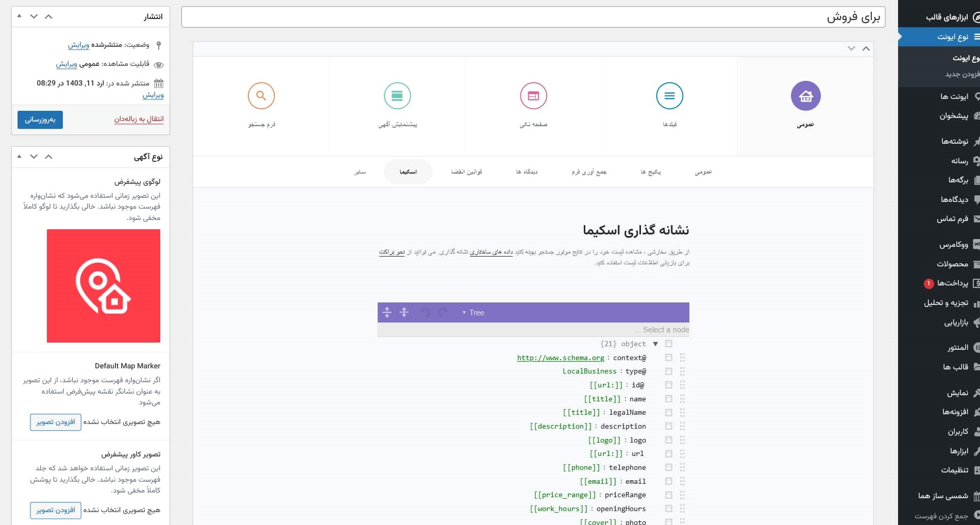Switch to the قوانین انقضا tab
This screenshot has width=980, height=525.
[x=466, y=172]
